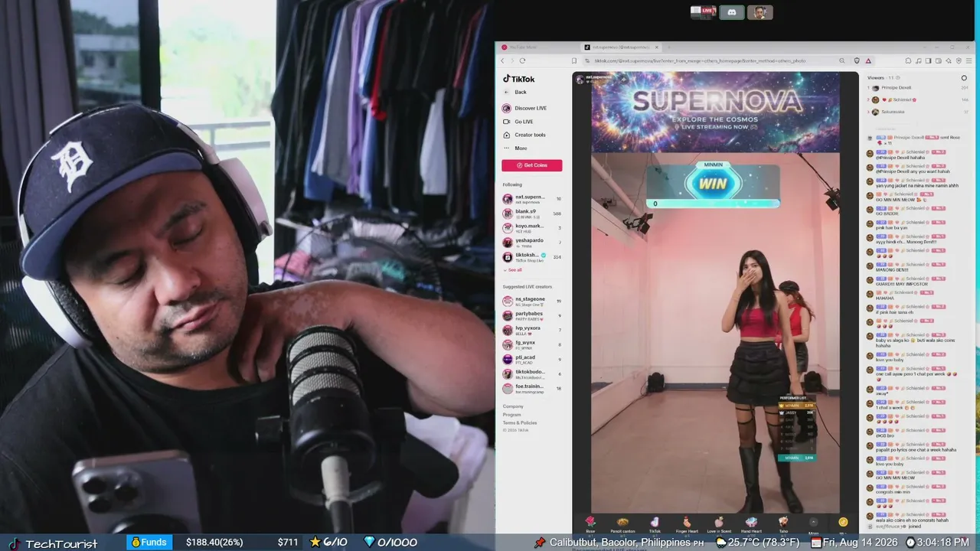
Task: Send a Taho gift
Action: (x=783, y=524)
